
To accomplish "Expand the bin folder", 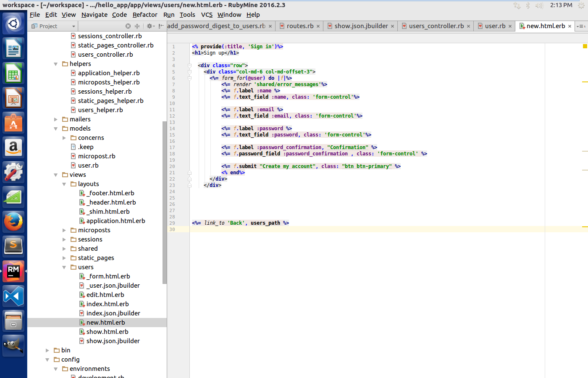I will pos(47,351).
